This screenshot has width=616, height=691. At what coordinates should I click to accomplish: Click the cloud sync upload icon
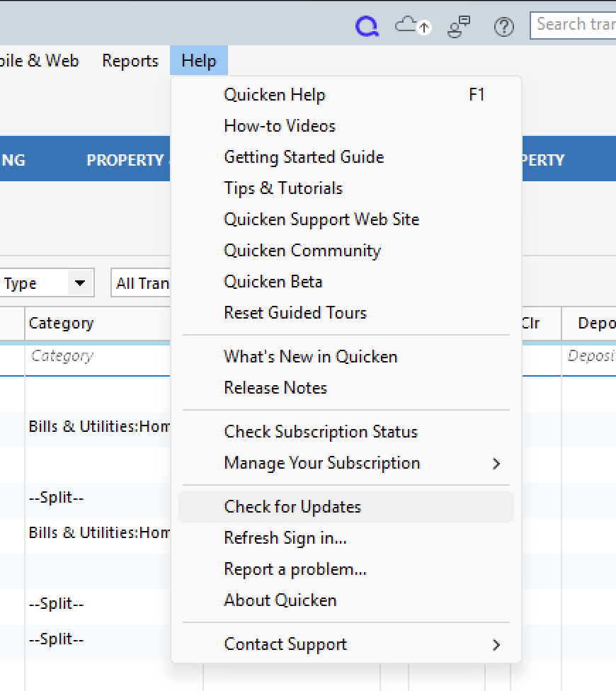pos(412,26)
